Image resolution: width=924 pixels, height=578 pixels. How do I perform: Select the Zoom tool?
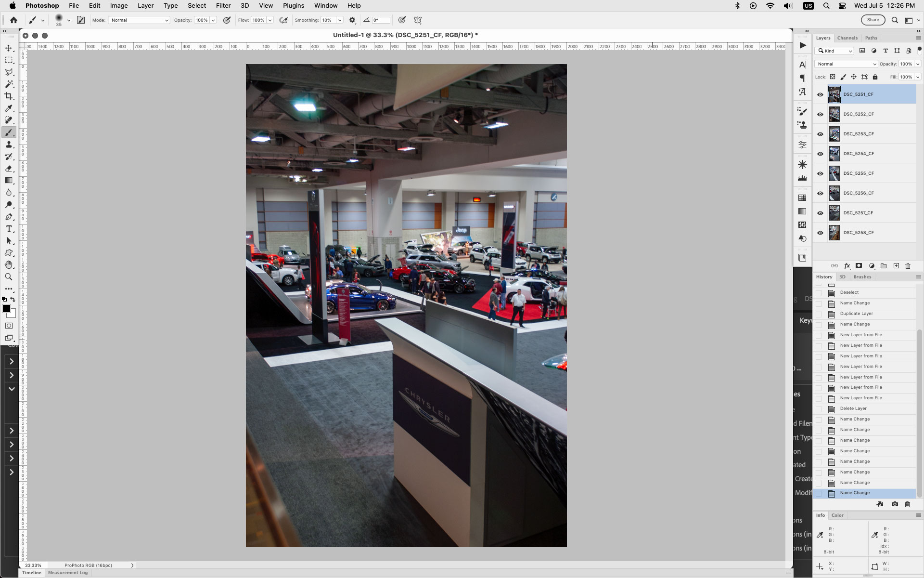click(x=9, y=277)
